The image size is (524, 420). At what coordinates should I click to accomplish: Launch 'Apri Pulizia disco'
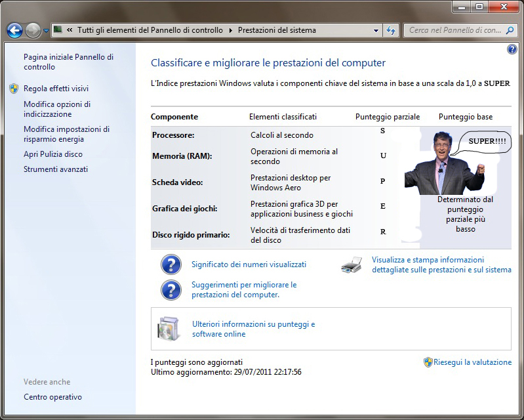(x=53, y=154)
